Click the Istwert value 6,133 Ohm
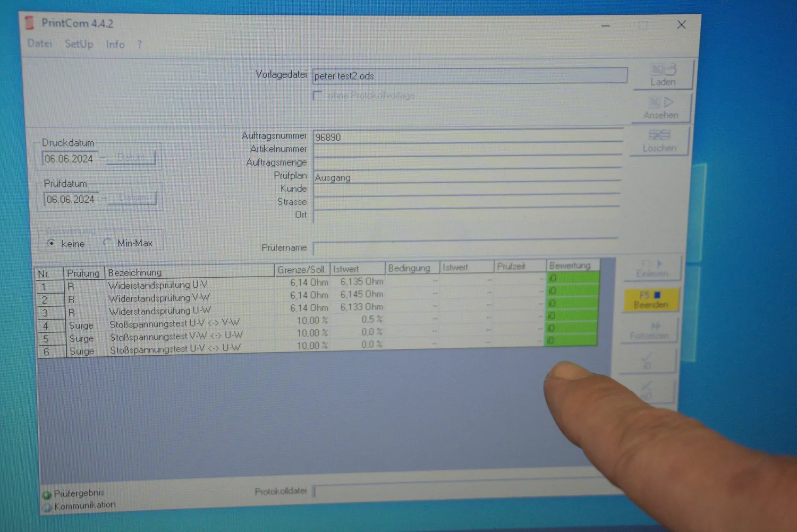 click(x=362, y=307)
